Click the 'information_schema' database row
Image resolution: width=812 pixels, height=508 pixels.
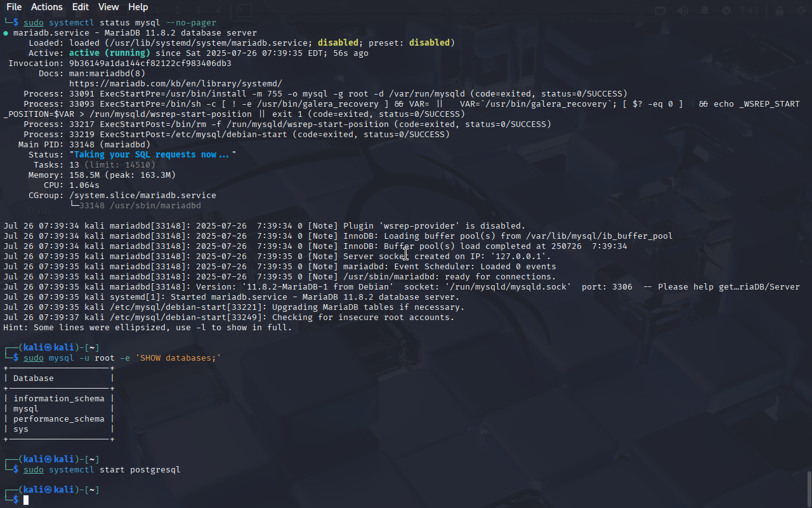tap(59, 399)
